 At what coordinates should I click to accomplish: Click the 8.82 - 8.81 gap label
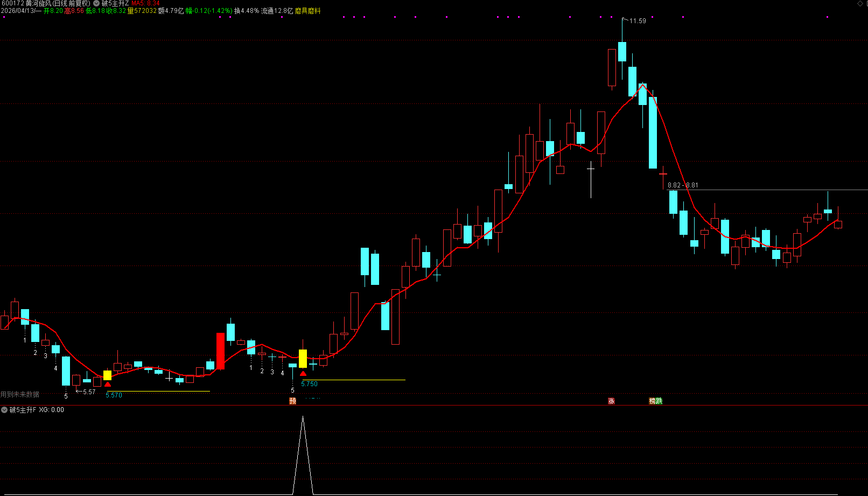tap(683, 185)
